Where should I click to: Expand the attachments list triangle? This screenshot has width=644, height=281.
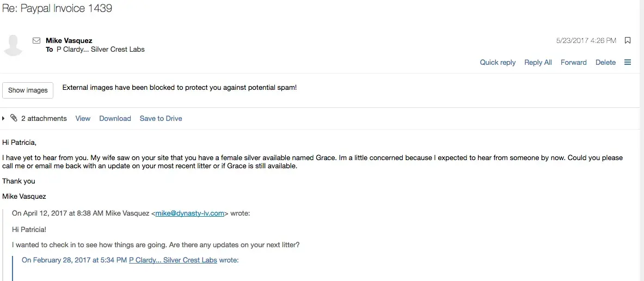(4, 118)
